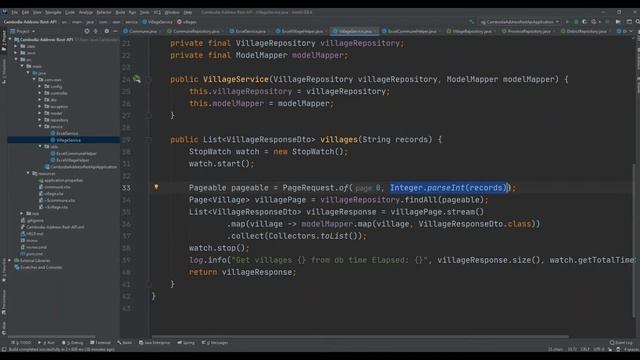Image resolution: width=640 pixels, height=360 pixels.
Task: Start debugging with the bug icon
Action: (x=576, y=22)
